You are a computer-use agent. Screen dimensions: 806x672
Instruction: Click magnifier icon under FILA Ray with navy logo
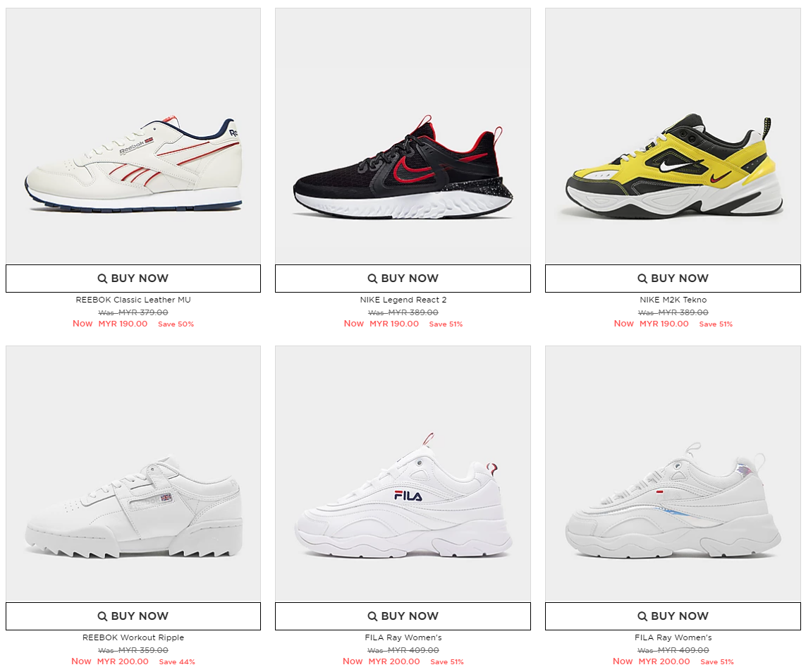(372, 616)
